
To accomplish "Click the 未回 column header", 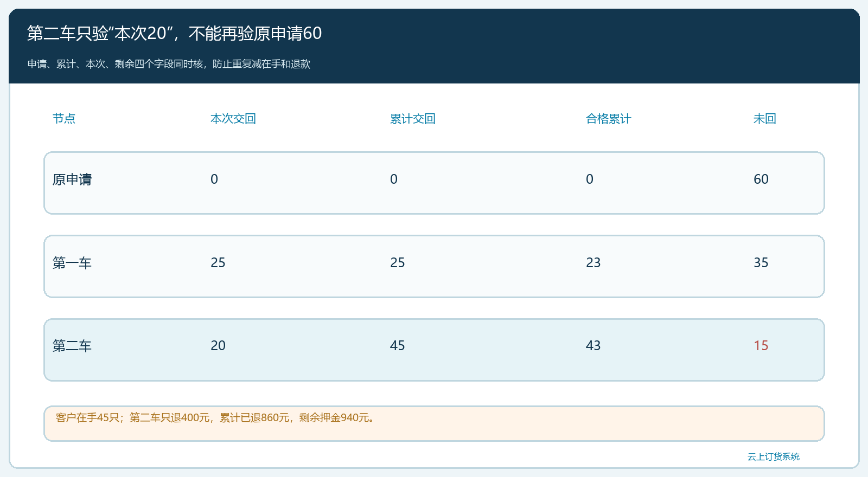I will pos(765,119).
